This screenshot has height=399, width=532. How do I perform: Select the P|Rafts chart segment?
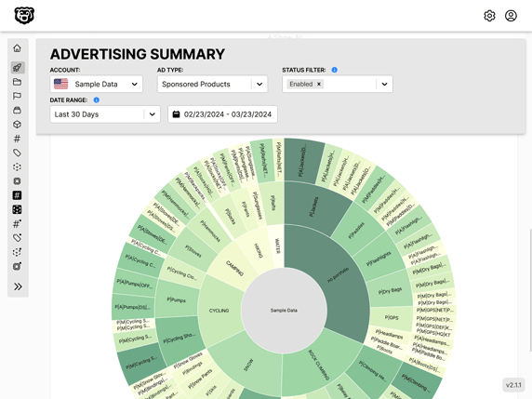tap(273, 203)
